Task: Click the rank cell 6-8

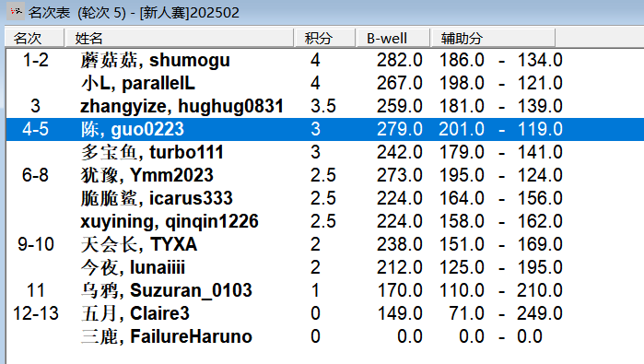Action: (35, 175)
